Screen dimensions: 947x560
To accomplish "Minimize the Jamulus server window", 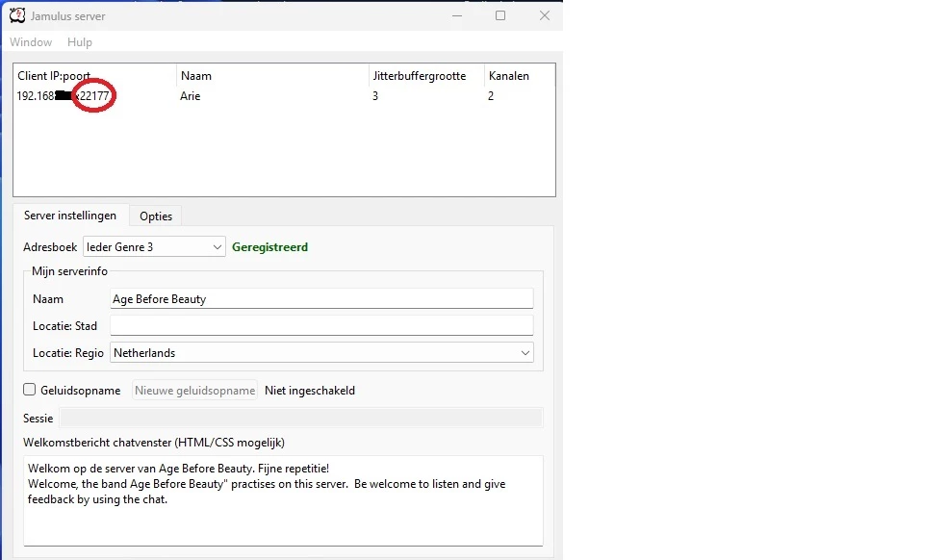I will [x=457, y=15].
